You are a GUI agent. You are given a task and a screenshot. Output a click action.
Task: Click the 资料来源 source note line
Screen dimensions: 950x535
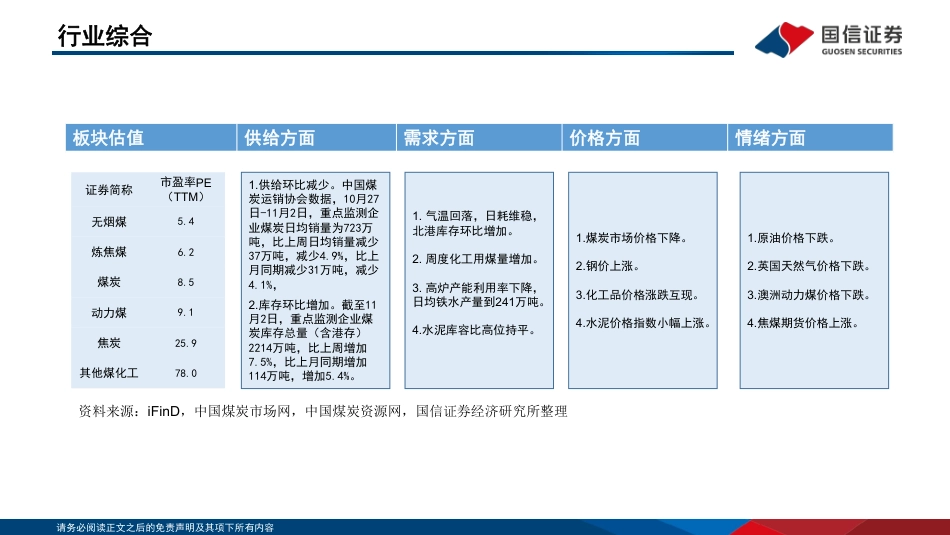pyautogui.click(x=323, y=411)
